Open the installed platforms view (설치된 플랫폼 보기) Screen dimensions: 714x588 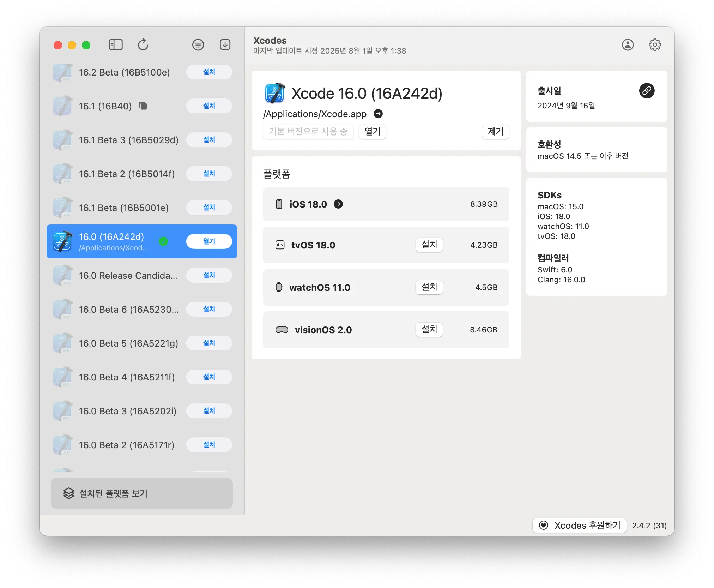[x=141, y=493]
